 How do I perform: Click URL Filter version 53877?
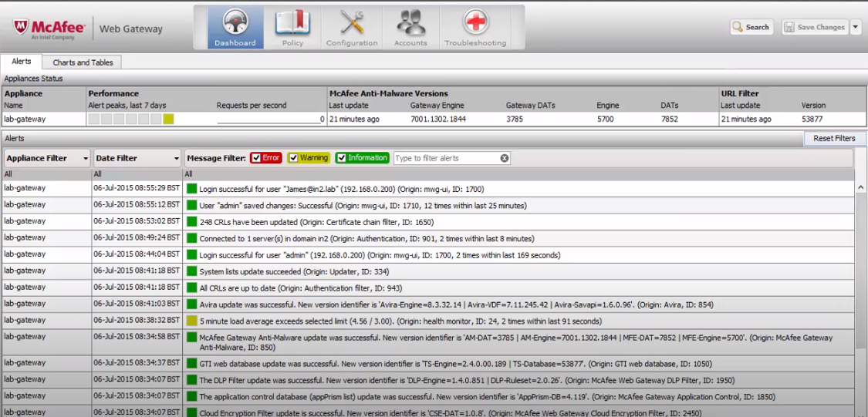[x=812, y=119]
